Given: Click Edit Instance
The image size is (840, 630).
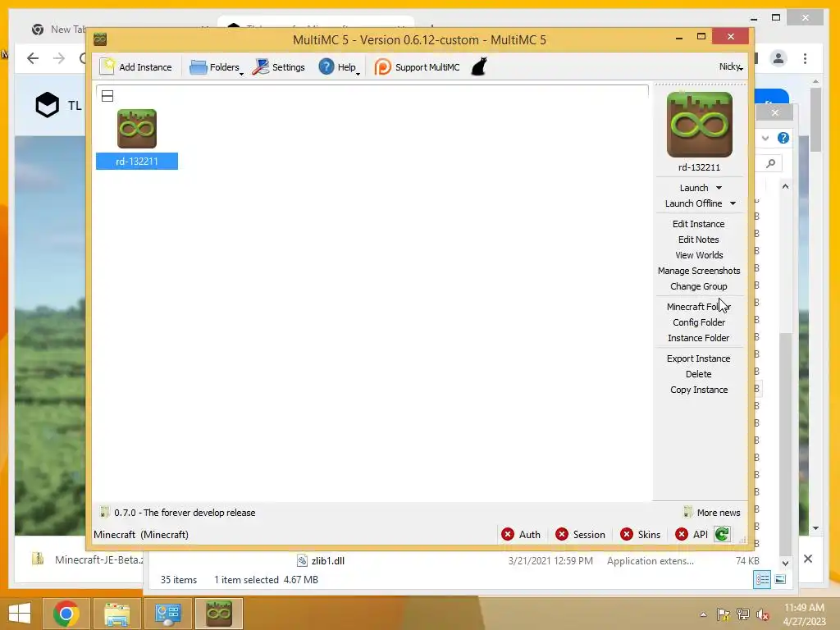Looking at the screenshot, I should coord(699,224).
